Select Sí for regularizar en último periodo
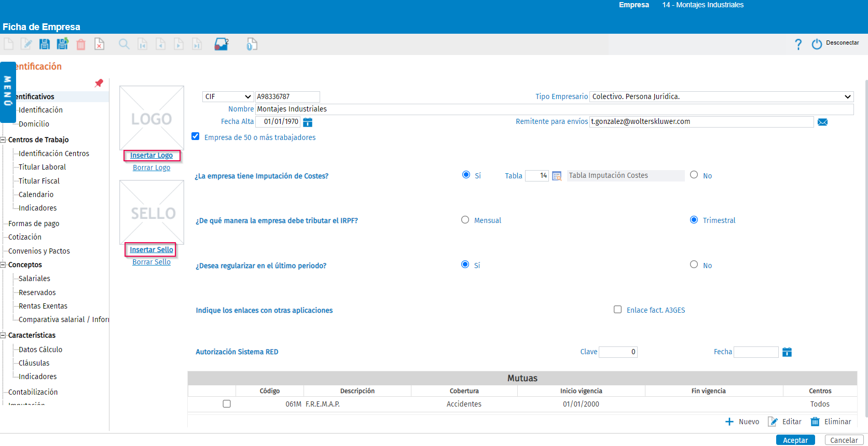The height and width of the screenshot is (446, 868). coord(465,264)
